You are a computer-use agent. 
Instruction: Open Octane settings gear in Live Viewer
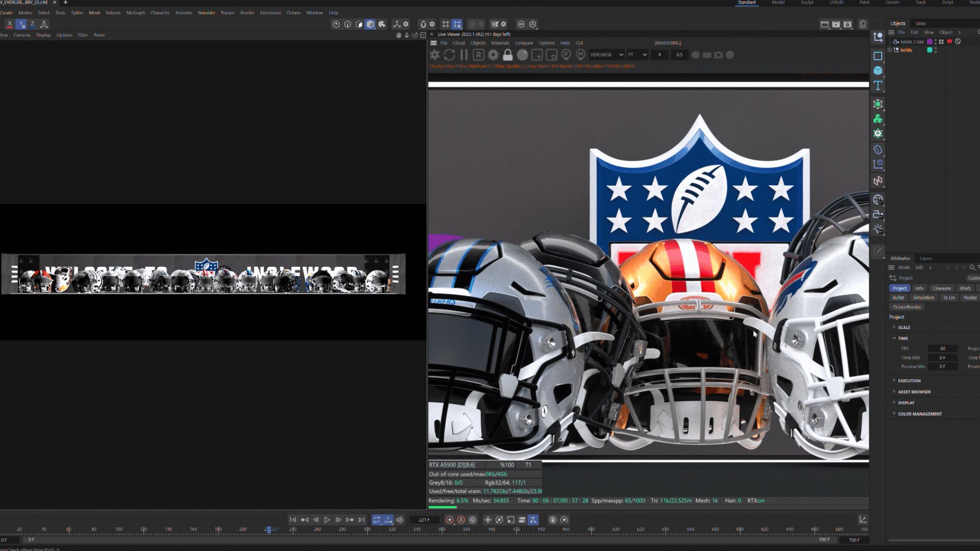pos(493,55)
